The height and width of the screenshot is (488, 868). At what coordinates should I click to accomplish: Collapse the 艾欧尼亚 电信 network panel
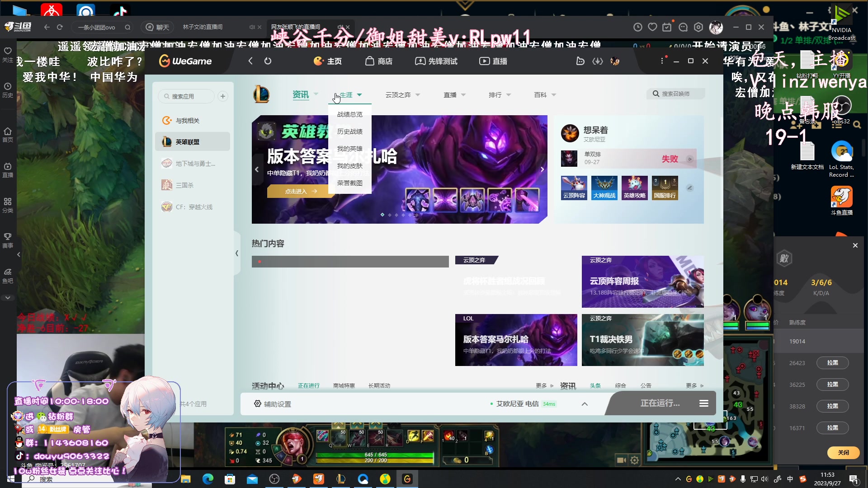pos(585,404)
